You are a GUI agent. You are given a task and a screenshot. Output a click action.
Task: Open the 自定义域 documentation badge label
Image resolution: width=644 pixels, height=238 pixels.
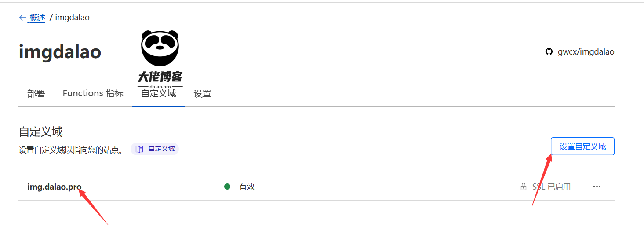pos(161,149)
